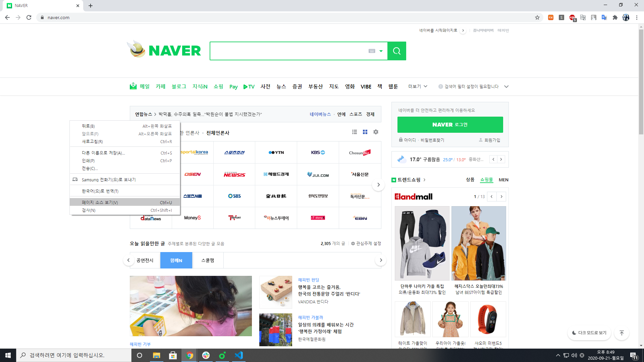
Task: Go to next shopping banner
Action: pos(501,196)
